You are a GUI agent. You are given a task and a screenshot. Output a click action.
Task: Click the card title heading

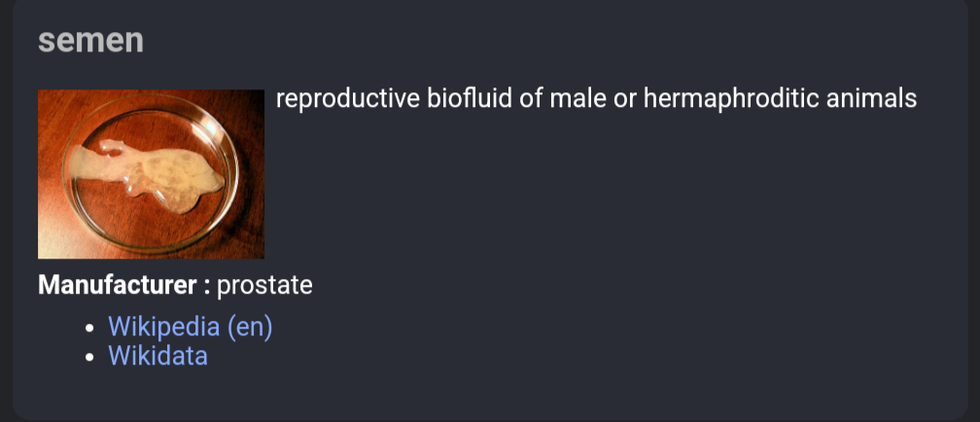pos(90,40)
